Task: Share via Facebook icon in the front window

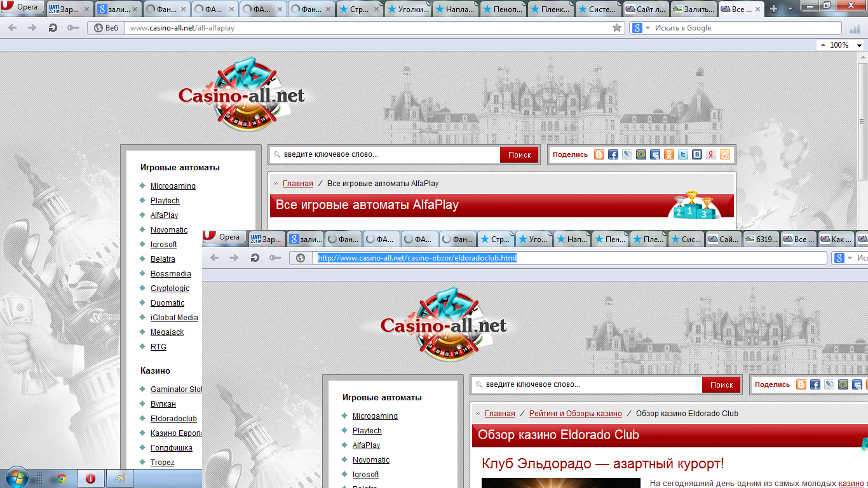Action: tap(815, 384)
